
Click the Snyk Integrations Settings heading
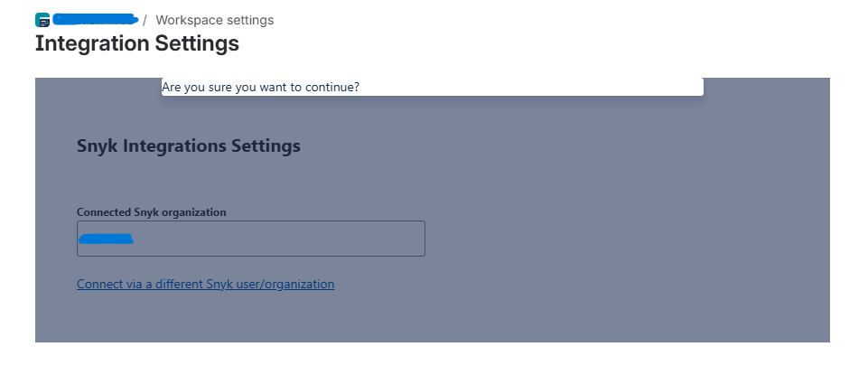(188, 145)
